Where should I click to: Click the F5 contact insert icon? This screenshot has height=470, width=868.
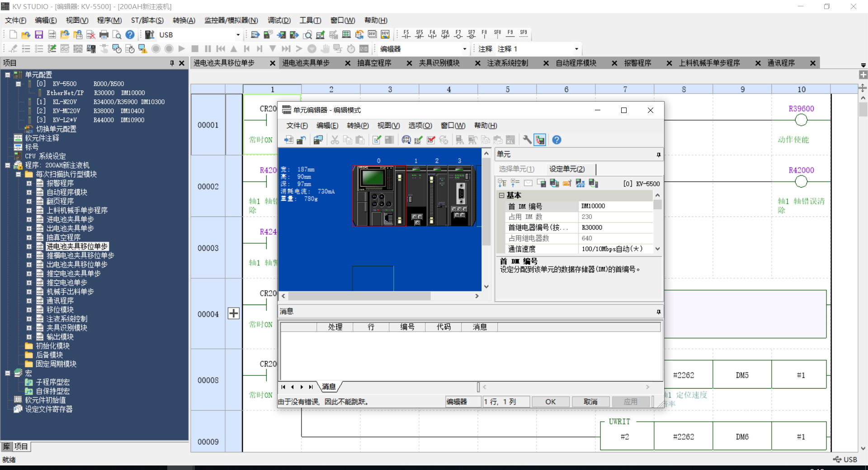(406, 34)
